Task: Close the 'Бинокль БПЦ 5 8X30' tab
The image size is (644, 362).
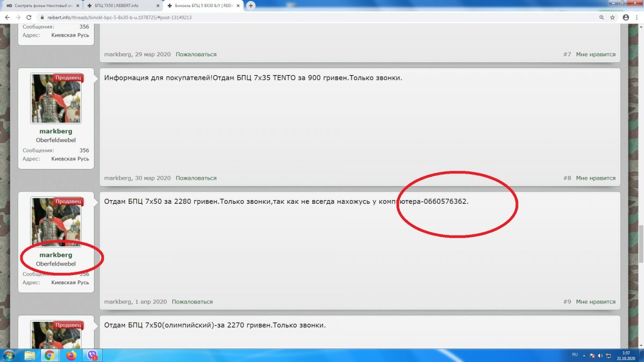Action: [238, 5]
